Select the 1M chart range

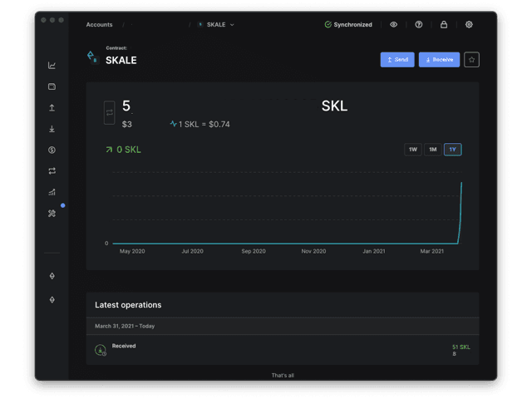[x=432, y=150]
